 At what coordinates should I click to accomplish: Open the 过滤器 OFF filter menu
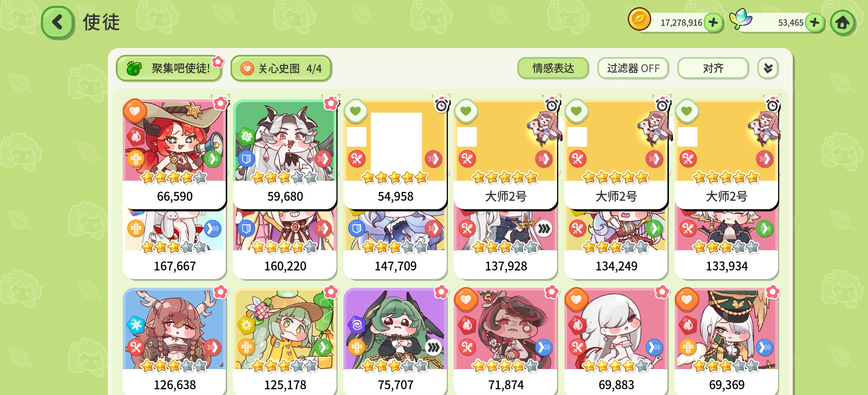pyautogui.click(x=633, y=68)
